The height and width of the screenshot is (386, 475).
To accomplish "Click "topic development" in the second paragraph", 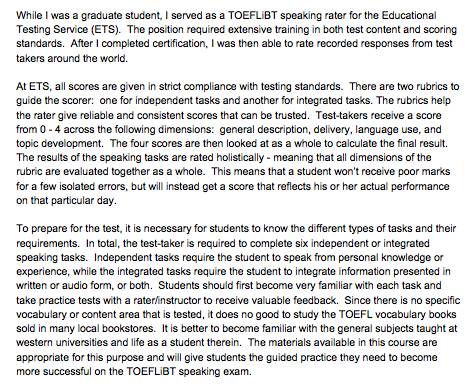I will tap(59, 143).
